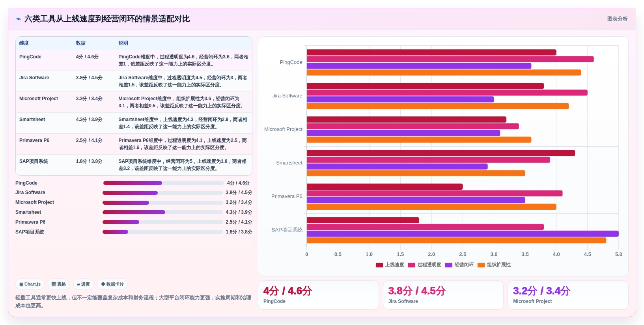Click the Smartsheet orange 组织扩展性 bar

coord(416,173)
